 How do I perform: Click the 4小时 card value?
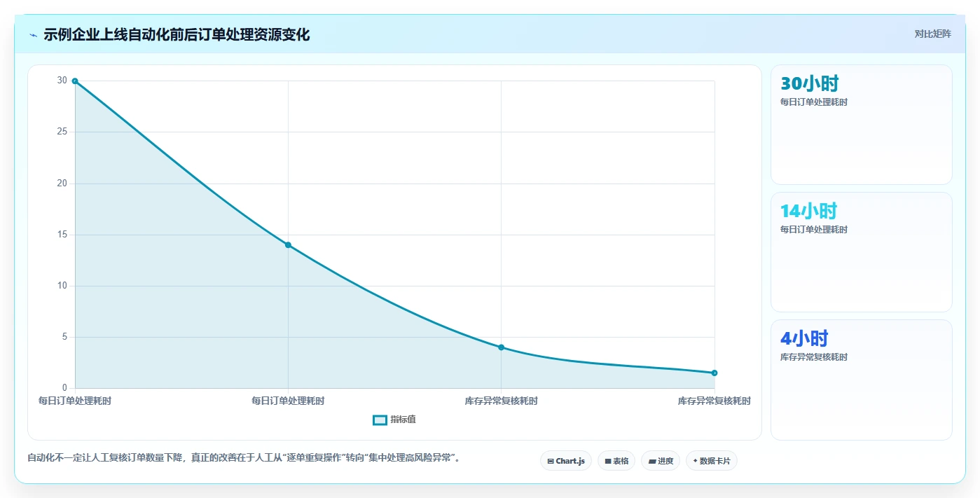[x=804, y=338]
